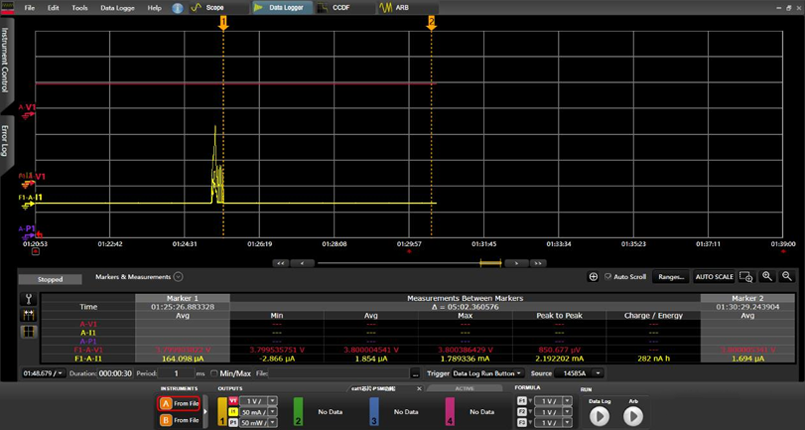Open the Source 14585A dropdown
805x430 pixels.
[582, 373]
